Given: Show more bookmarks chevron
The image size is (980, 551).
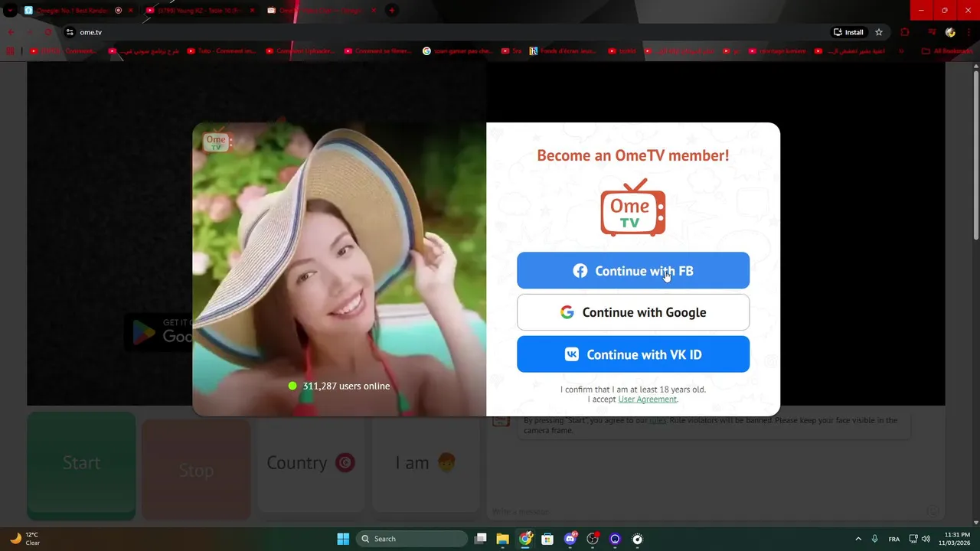Looking at the screenshot, I should click(x=901, y=51).
